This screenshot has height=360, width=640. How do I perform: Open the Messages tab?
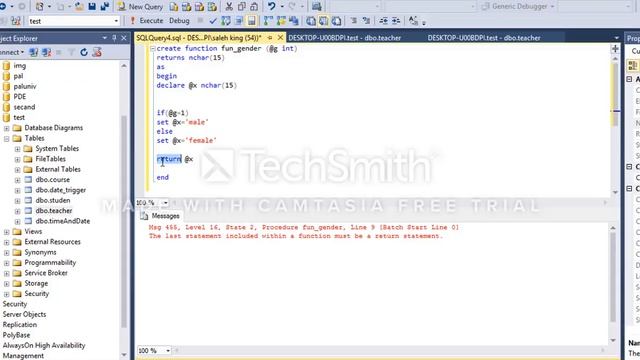[x=160, y=216]
